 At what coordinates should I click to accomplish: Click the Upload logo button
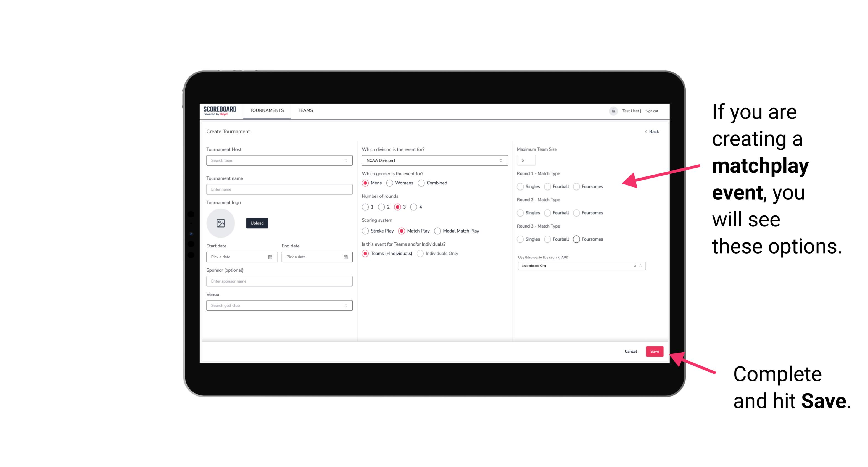click(x=256, y=224)
